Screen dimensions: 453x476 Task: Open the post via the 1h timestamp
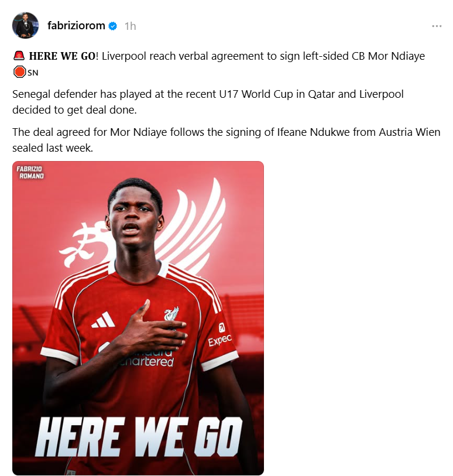tap(130, 26)
